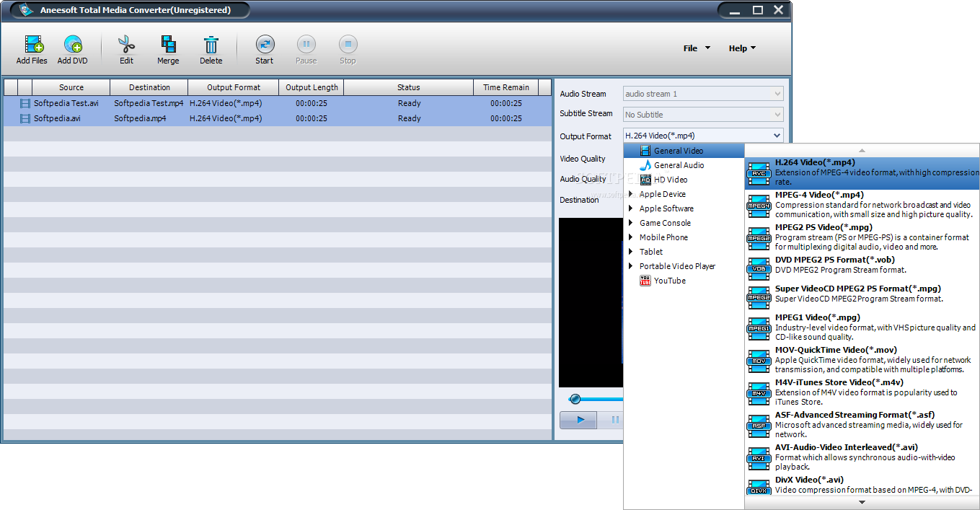
Task: Open the Subtitle Stream dropdown
Action: pyautogui.click(x=703, y=114)
